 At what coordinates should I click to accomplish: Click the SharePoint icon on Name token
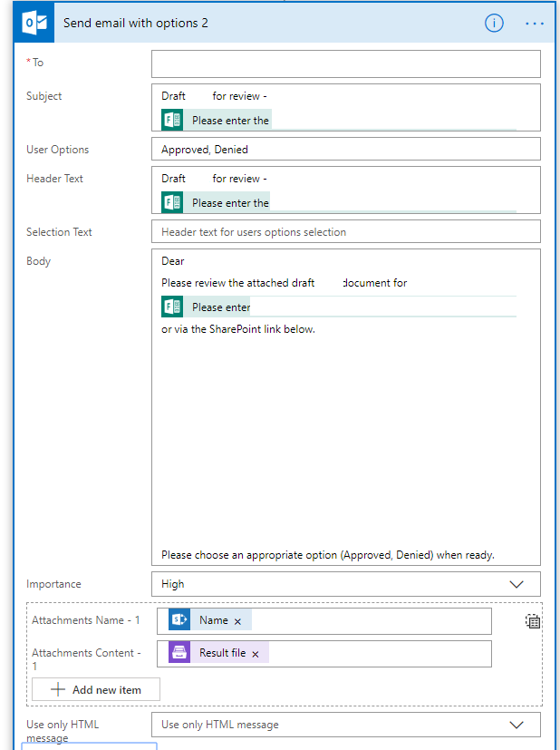179,620
